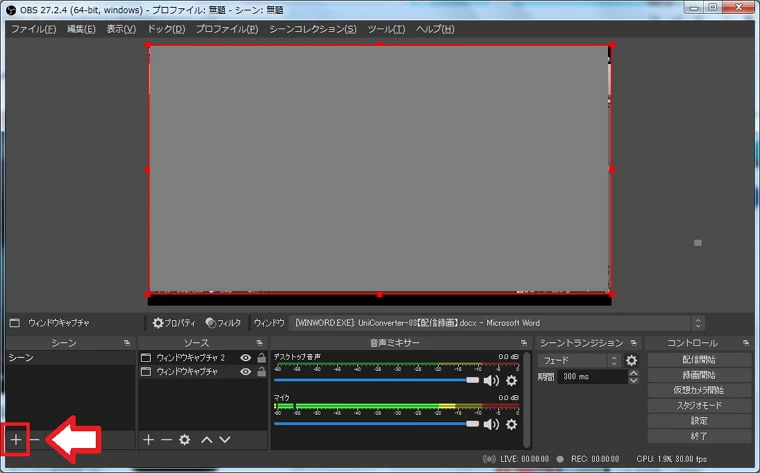Click the add scene plus button
The height and width of the screenshot is (473, 760).
click(15, 439)
